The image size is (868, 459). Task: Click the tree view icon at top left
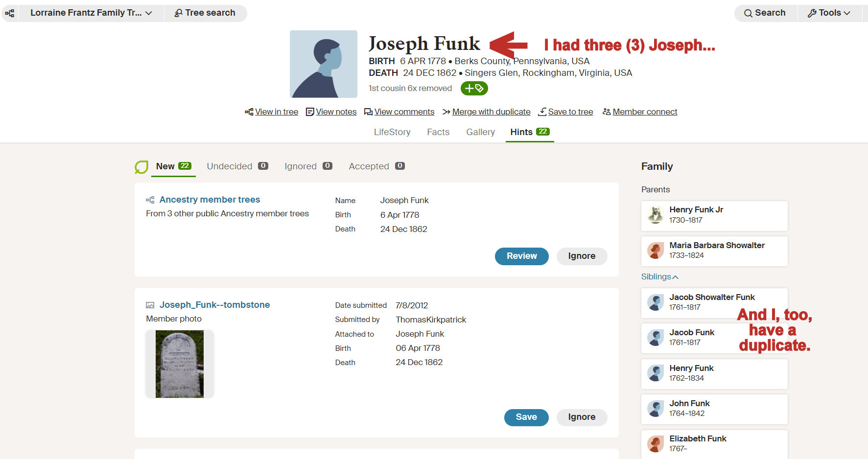pyautogui.click(x=10, y=13)
